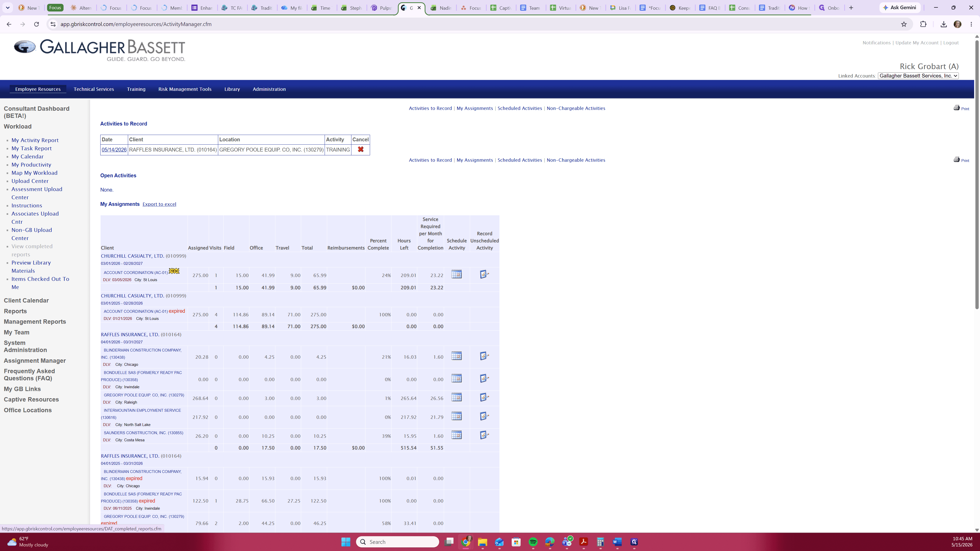Open Library menu in the navbar

[232, 89]
